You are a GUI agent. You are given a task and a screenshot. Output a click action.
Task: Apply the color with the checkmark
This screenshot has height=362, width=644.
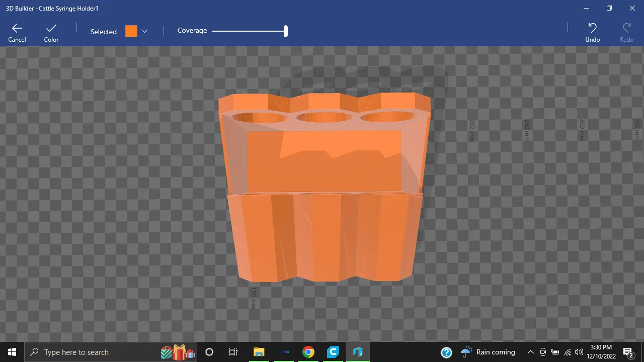point(51,32)
